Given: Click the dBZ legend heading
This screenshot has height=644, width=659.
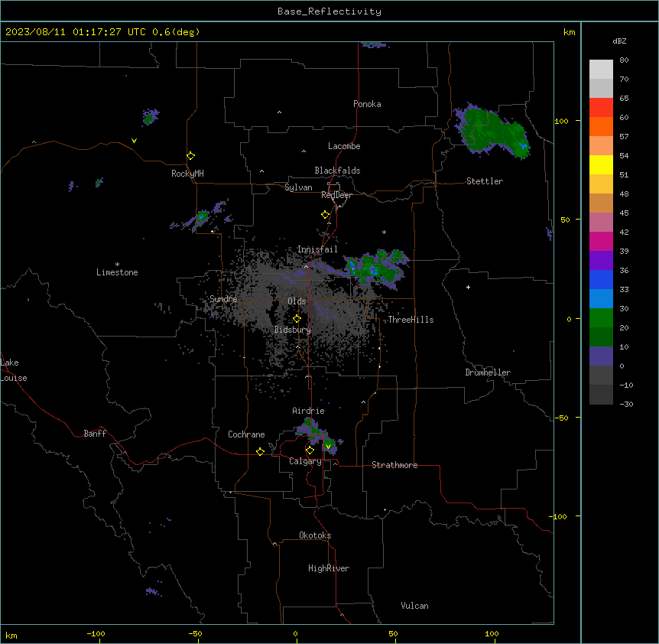Looking at the screenshot, I should point(619,41).
